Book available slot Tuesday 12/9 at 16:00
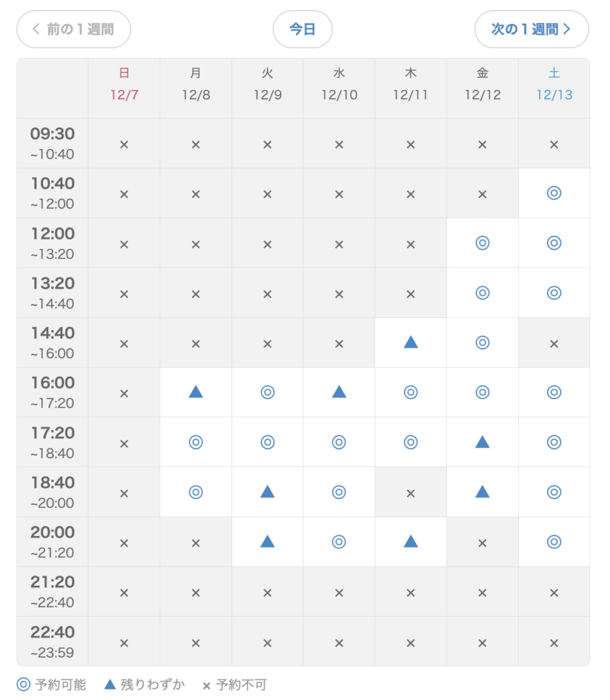Viewport: 610px width, 700px height. click(x=267, y=392)
